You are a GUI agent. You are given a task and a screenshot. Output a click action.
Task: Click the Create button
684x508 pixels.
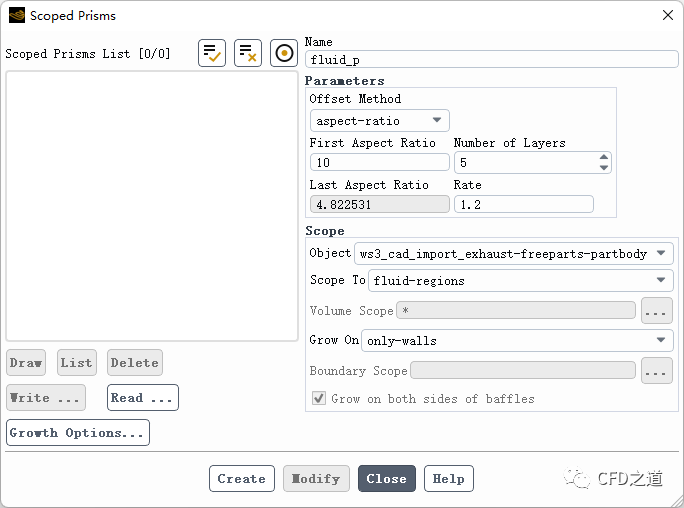[x=242, y=479]
